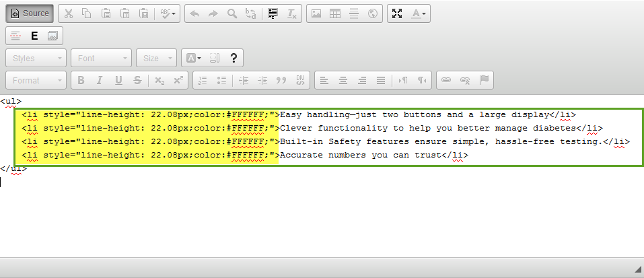The width and height of the screenshot is (644, 278).
Task: Click the Decrease Indent icon
Action: [x=244, y=81]
